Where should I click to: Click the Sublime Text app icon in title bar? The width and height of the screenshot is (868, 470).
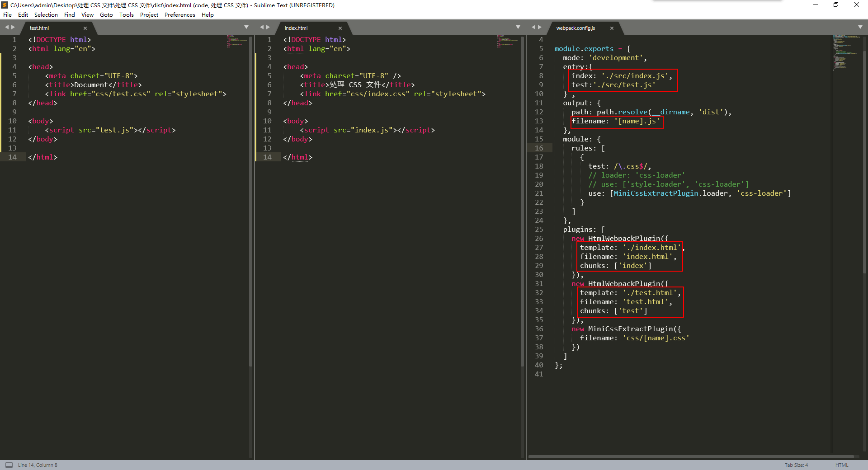point(5,5)
